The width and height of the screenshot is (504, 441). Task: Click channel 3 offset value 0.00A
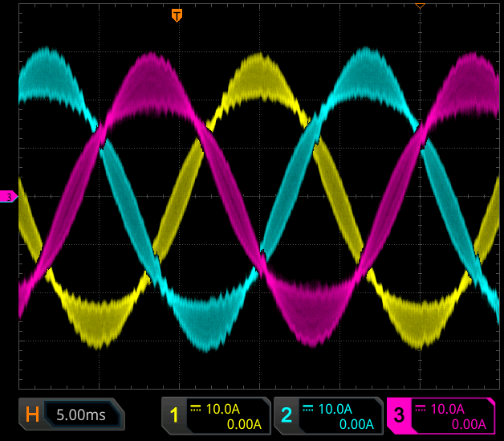(x=469, y=424)
